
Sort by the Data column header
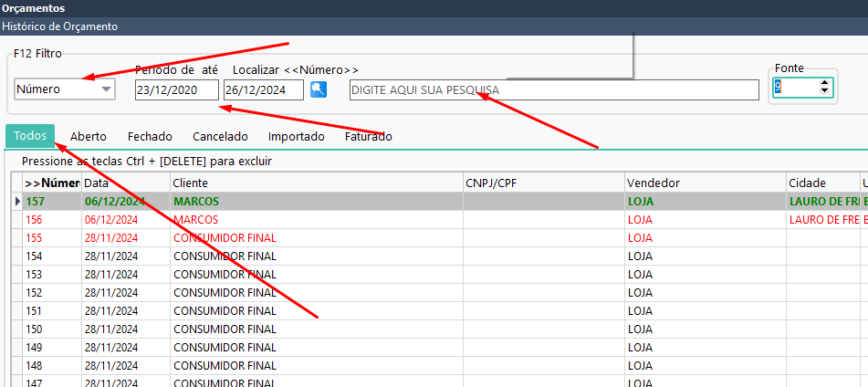point(126,183)
